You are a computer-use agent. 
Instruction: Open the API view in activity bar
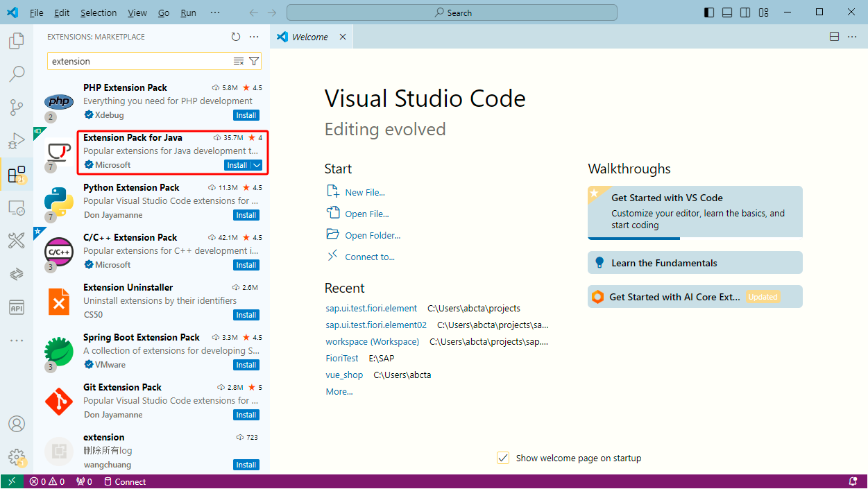click(x=16, y=307)
